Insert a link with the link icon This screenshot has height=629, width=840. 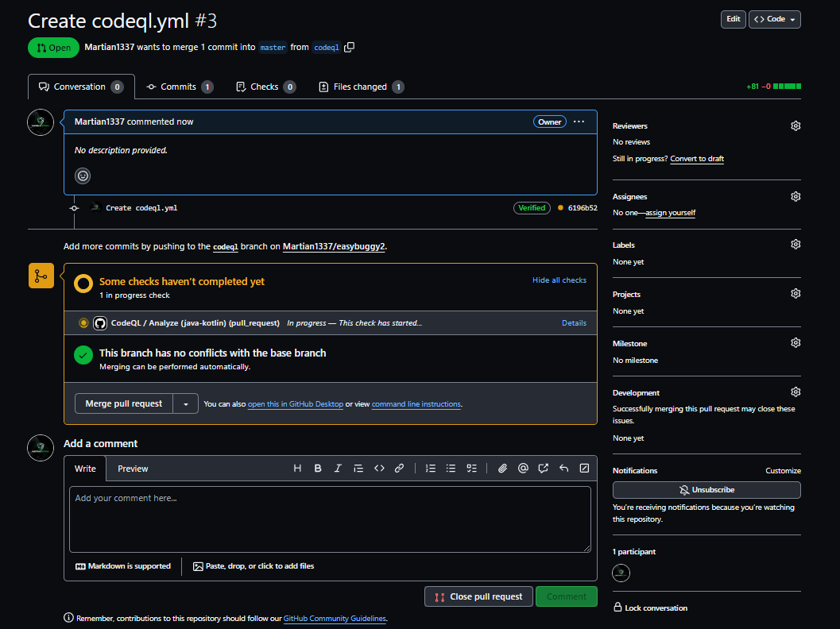pos(400,469)
